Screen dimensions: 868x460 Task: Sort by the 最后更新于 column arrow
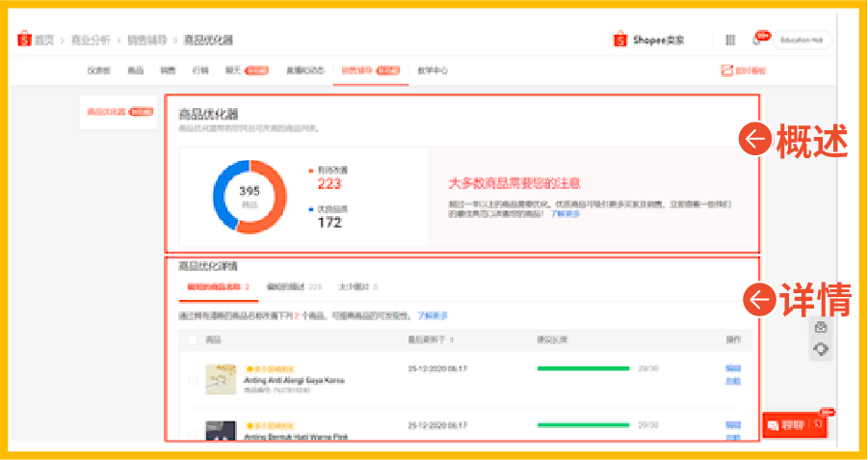452,339
